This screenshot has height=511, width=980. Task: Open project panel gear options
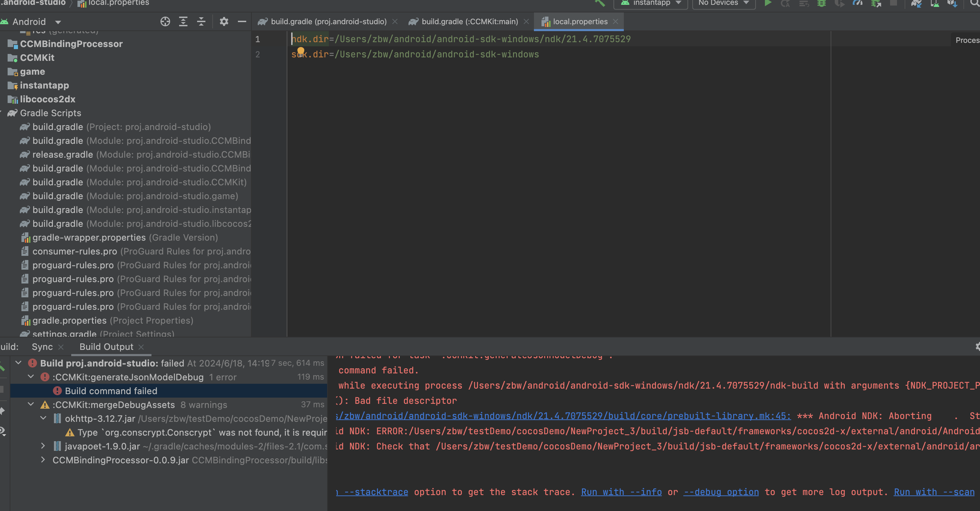coord(224,22)
